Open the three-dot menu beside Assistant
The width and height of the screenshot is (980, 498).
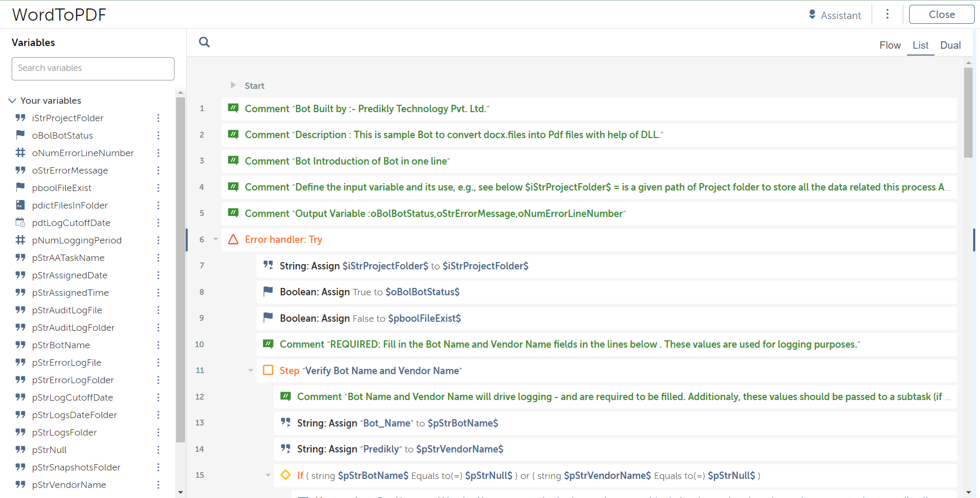(x=887, y=14)
